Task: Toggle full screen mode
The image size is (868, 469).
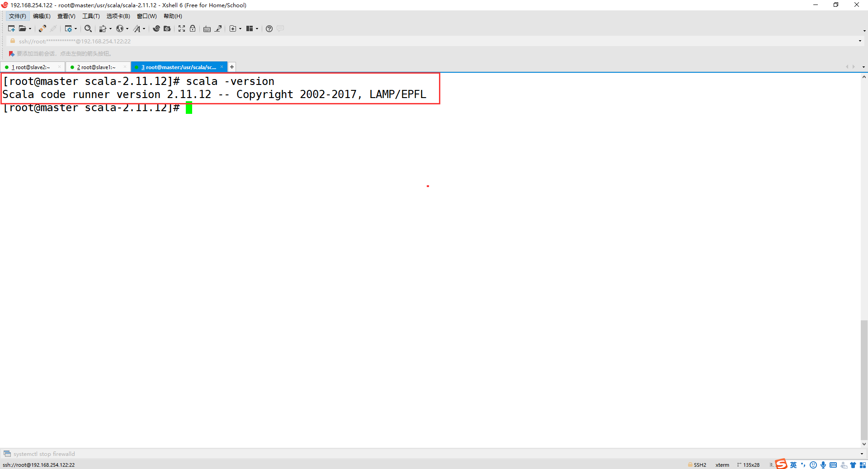Action: pyautogui.click(x=181, y=28)
